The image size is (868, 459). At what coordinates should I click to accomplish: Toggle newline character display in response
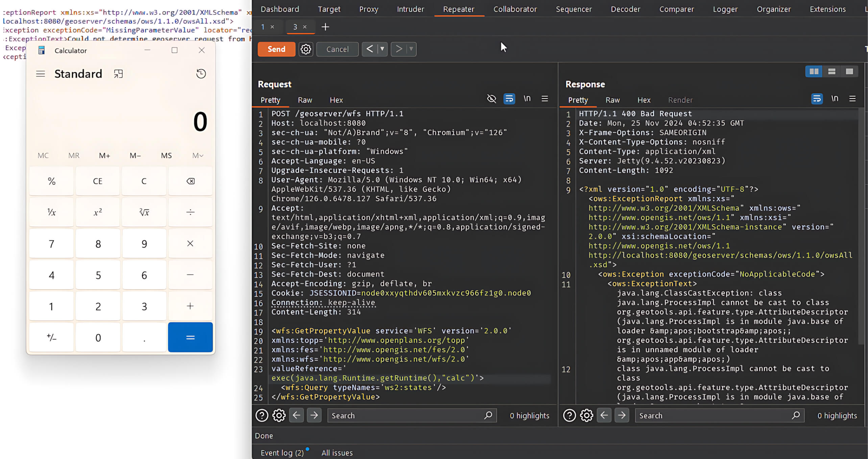pyautogui.click(x=835, y=99)
